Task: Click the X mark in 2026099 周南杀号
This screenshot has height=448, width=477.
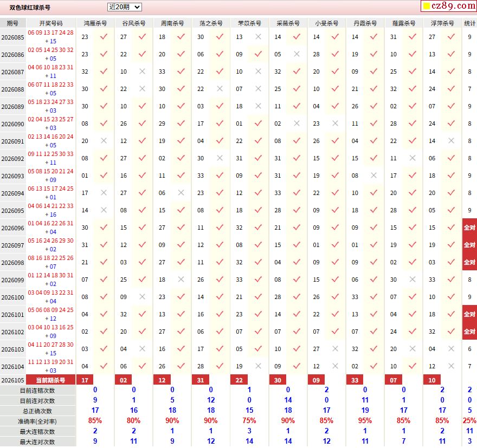Action: point(181,280)
